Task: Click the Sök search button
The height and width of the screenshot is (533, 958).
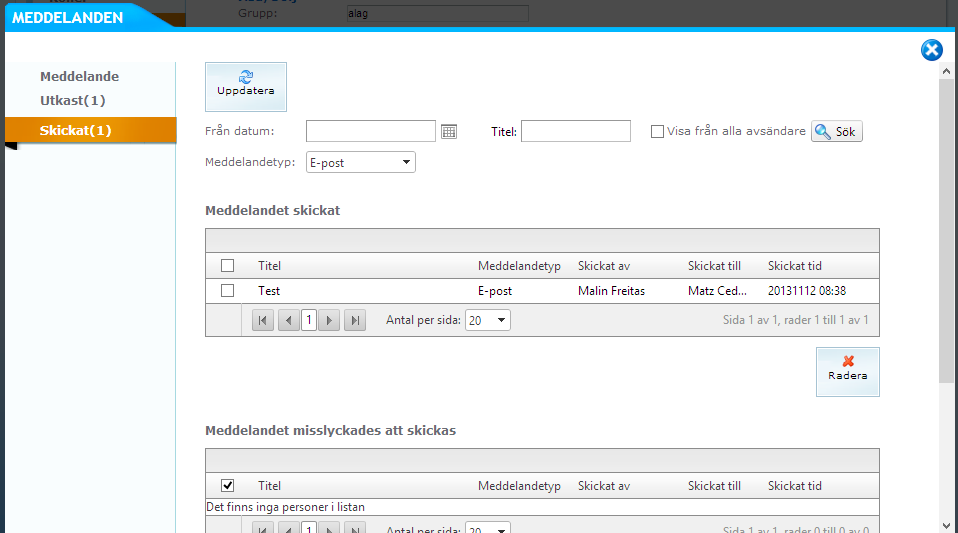Action: [x=836, y=131]
